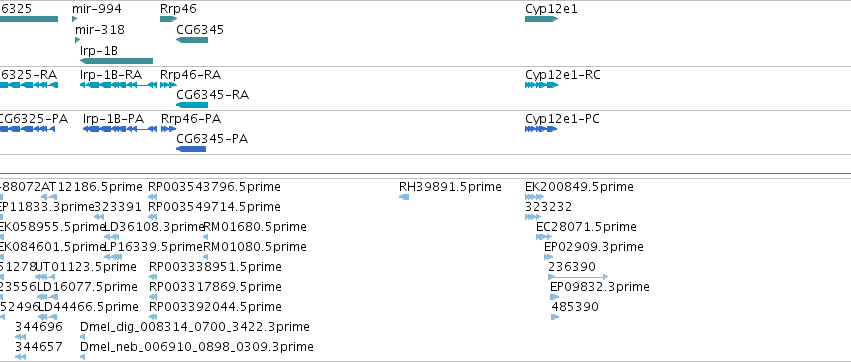
Task: Select the CG6345 gene bar
Action: (192, 40)
